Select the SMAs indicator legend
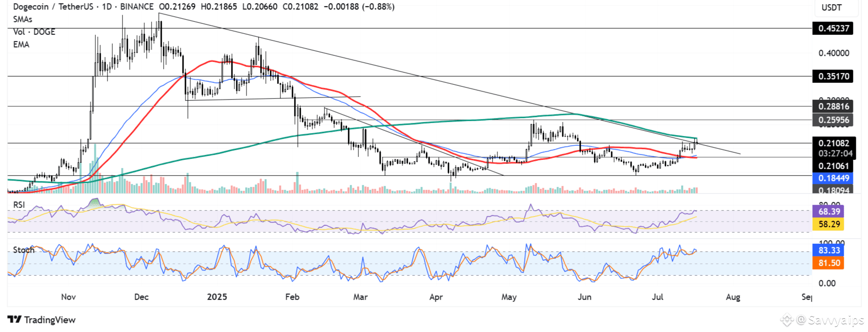 click(x=23, y=19)
